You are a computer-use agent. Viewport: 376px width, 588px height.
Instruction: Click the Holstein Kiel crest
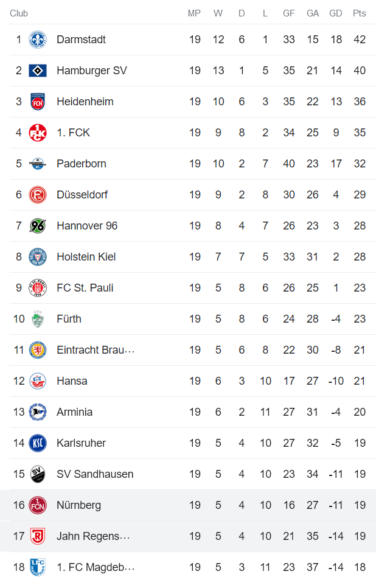(38, 257)
